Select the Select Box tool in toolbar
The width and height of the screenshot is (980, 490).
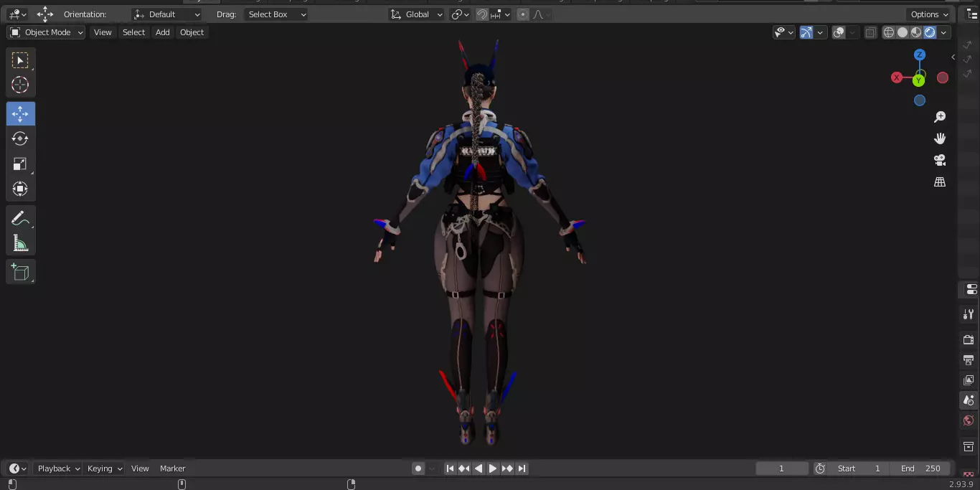[x=20, y=60]
